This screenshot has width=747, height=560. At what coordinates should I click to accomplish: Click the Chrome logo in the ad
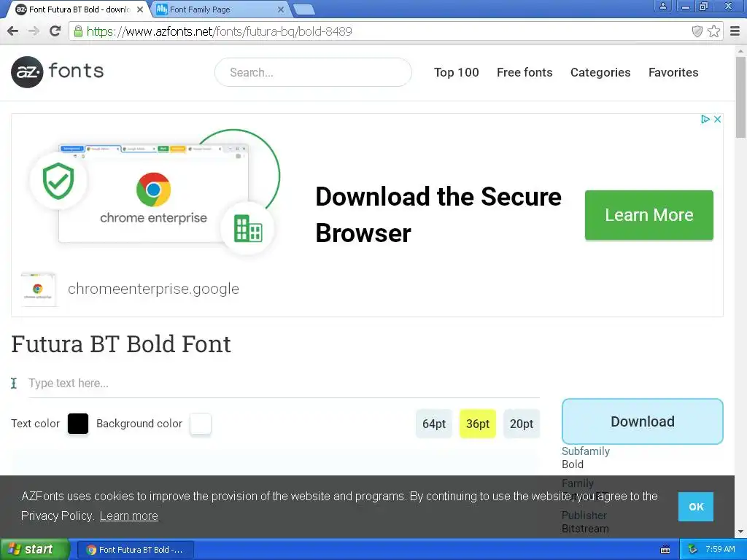point(153,189)
